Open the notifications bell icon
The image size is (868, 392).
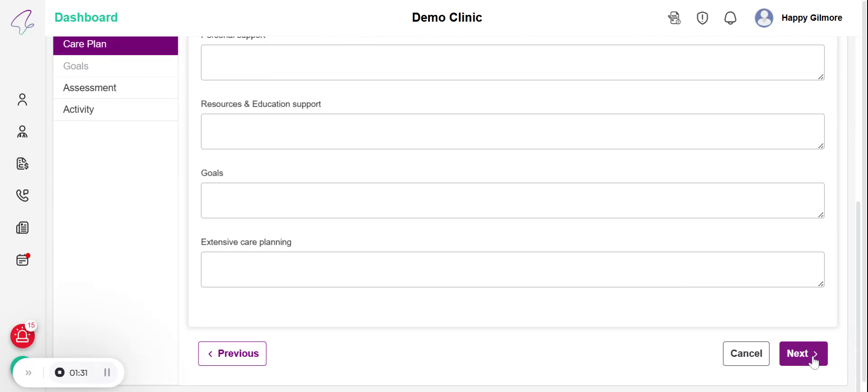coord(730,18)
